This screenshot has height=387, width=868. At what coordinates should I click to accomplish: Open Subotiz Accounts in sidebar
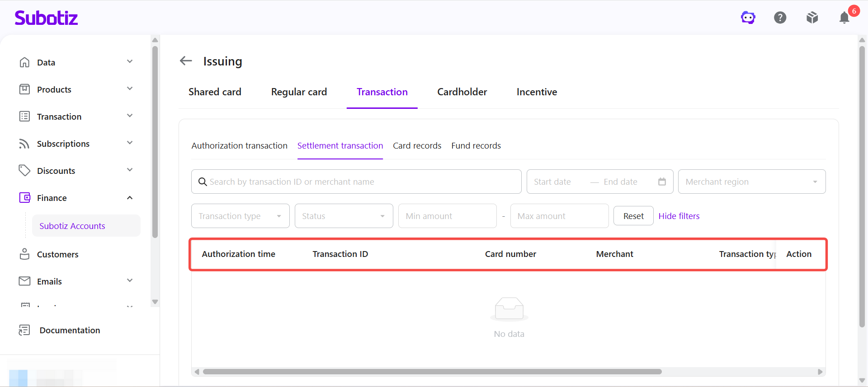click(x=86, y=226)
